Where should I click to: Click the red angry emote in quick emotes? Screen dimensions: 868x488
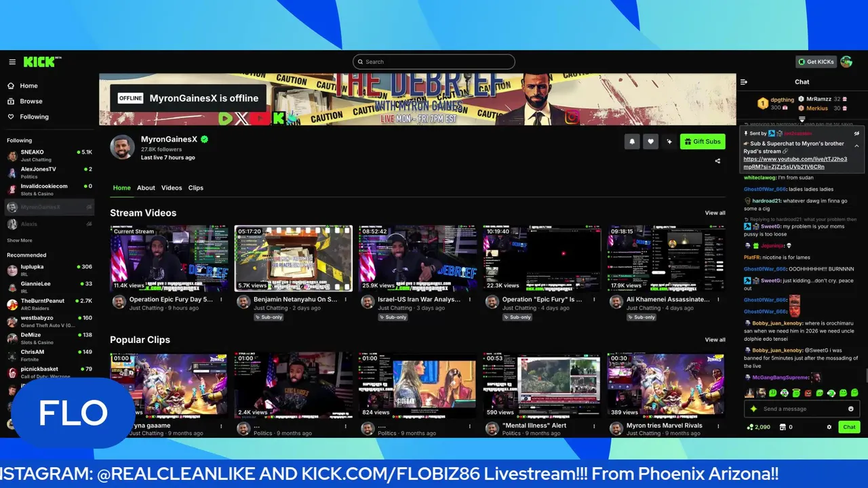(x=808, y=393)
